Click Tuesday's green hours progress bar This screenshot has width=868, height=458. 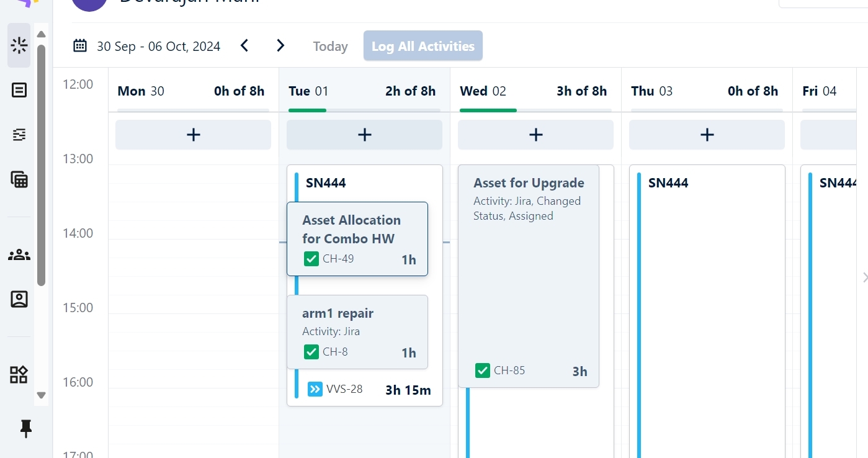tap(308, 110)
